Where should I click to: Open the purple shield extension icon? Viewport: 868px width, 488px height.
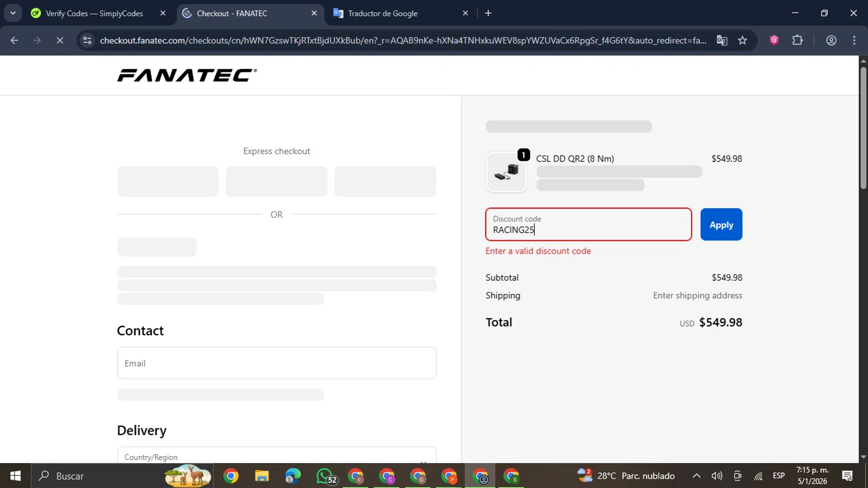click(774, 41)
